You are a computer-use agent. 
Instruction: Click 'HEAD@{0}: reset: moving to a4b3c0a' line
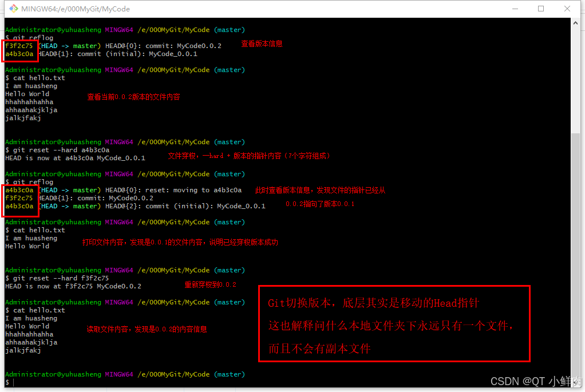point(173,190)
